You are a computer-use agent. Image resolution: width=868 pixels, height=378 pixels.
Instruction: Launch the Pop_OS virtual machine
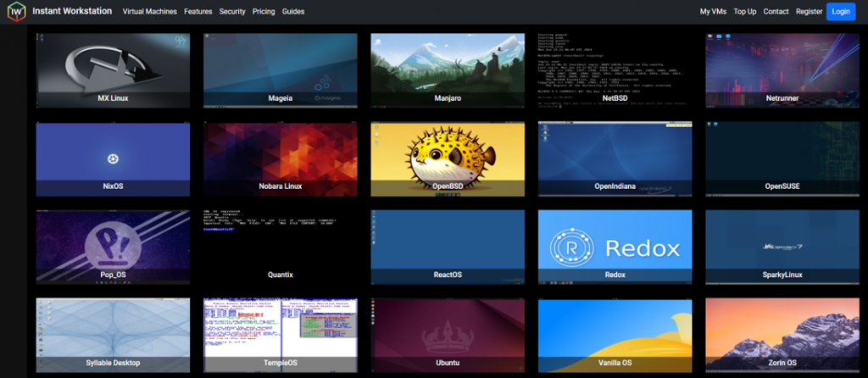[113, 247]
